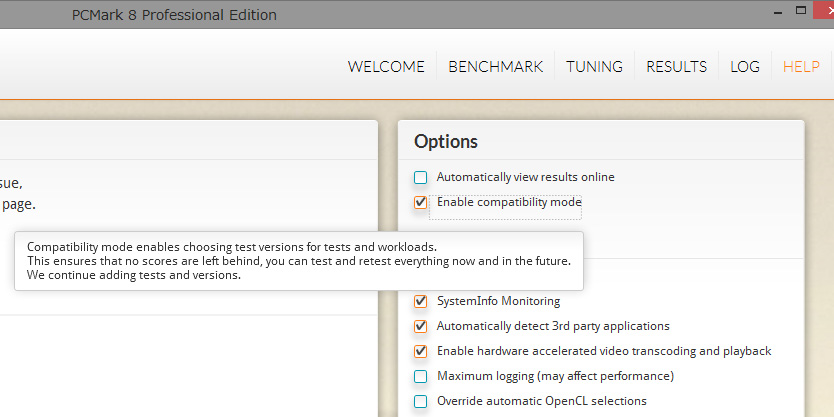
Task: Turn off hardware accelerated video transcoding checkbox
Action: point(421,351)
